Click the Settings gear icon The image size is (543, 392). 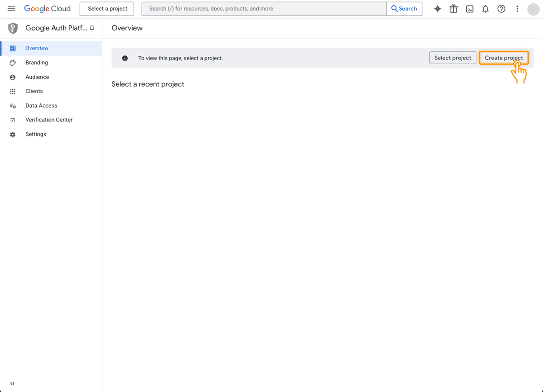pos(13,135)
